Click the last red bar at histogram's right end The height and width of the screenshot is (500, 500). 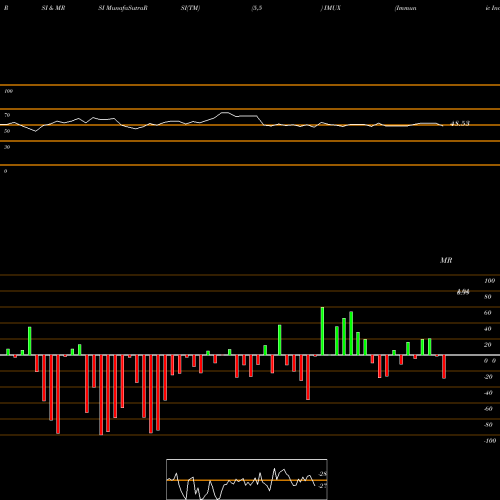[x=444, y=367]
